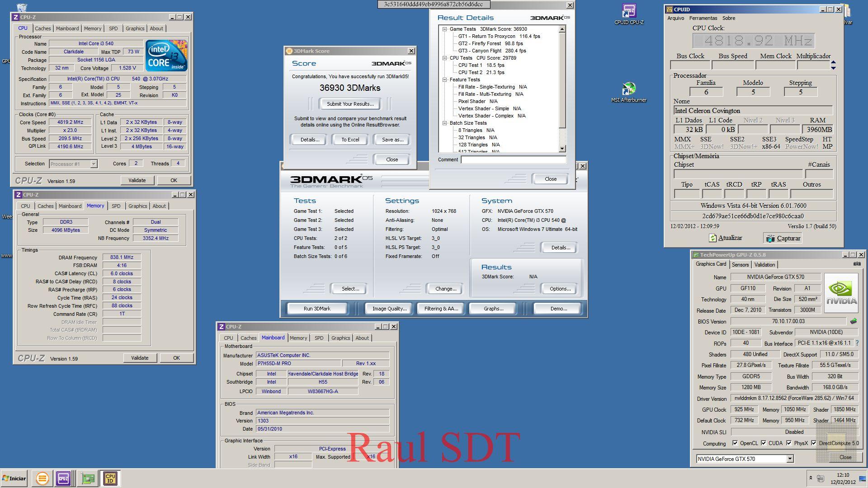Switch to Validation tab in GPU-Z
Screen dimensions: 868x488
(x=764, y=265)
